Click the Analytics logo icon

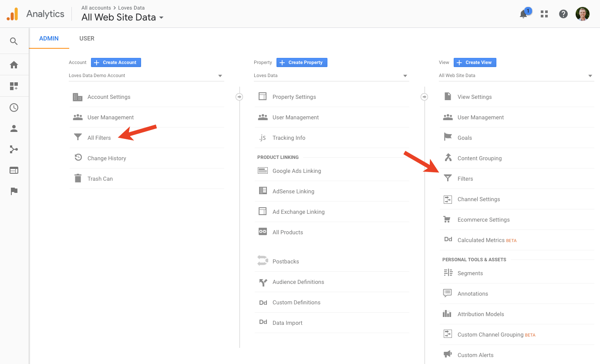click(x=12, y=14)
